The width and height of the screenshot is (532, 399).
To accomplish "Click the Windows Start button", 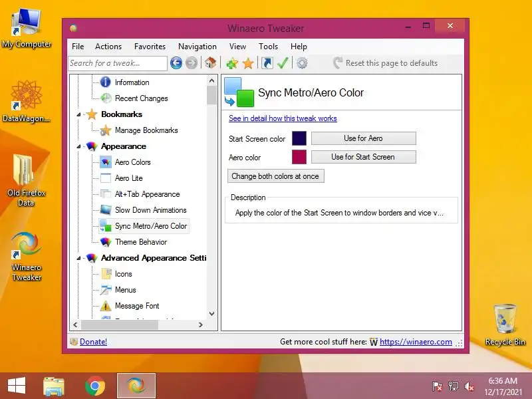I will (x=17, y=386).
